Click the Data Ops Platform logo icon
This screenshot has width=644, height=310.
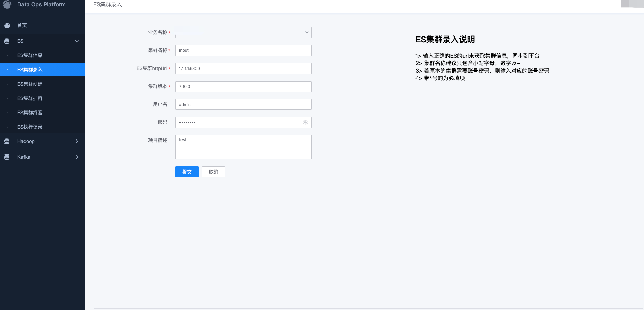[7, 4]
